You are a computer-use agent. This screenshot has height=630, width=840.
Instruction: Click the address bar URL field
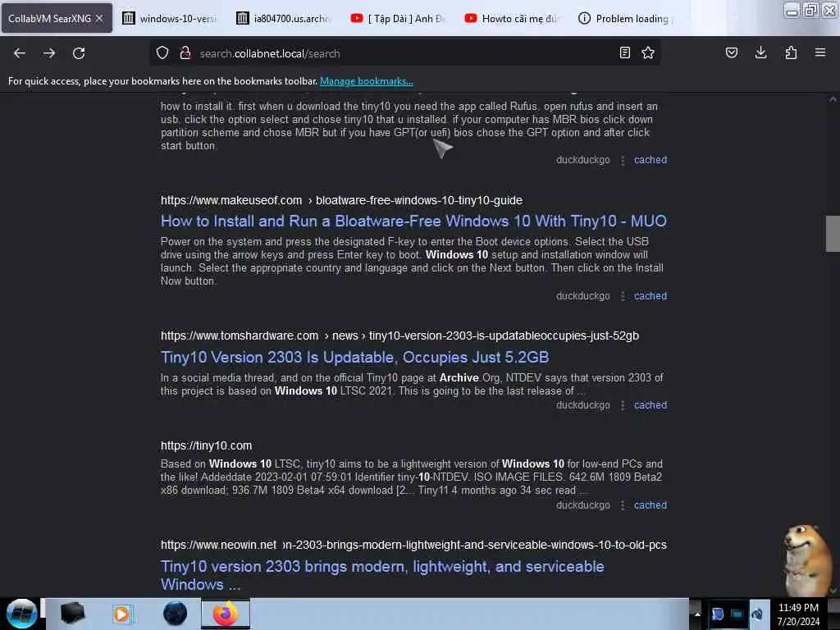coord(404,53)
